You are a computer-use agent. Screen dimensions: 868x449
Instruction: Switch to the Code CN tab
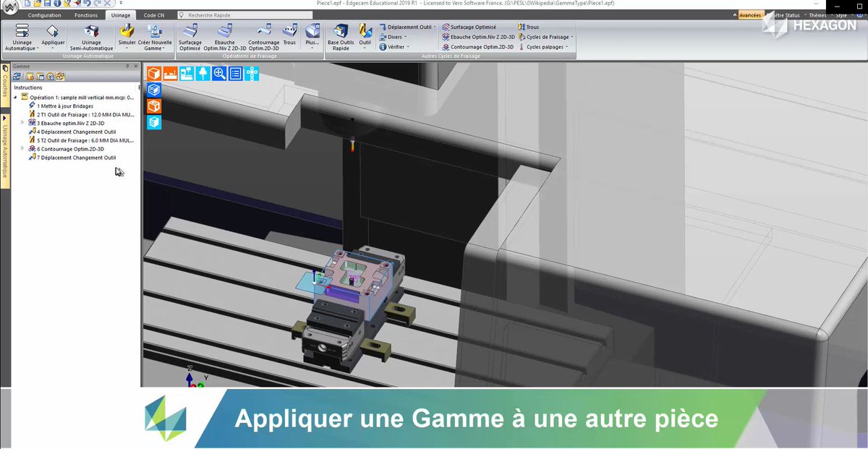point(154,14)
